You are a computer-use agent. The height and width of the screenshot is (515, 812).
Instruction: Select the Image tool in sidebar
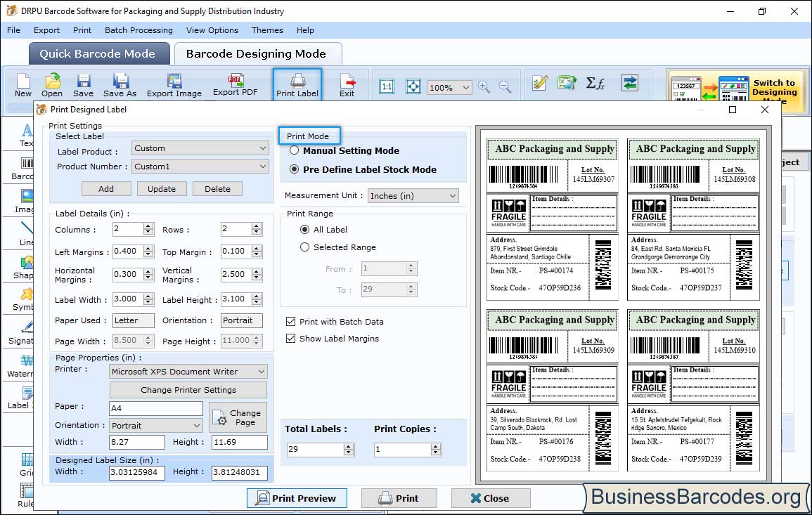[x=25, y=202]
